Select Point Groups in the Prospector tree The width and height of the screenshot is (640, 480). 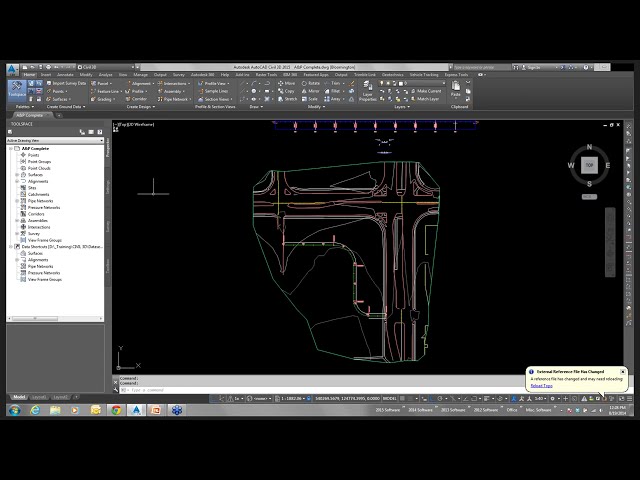pos(40,161)
